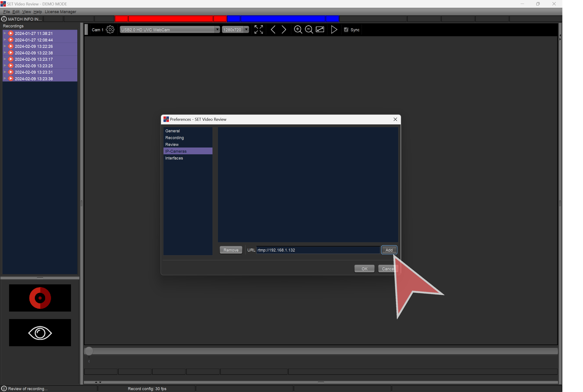Step to next frame with right arrow
The width and height of the screenshot is (583, 392).
pos(284,29)
